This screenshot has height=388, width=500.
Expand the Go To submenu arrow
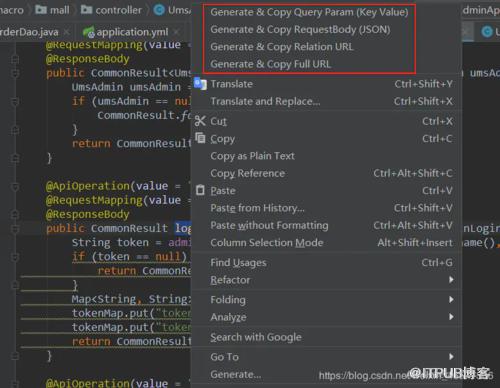point(451,356)
